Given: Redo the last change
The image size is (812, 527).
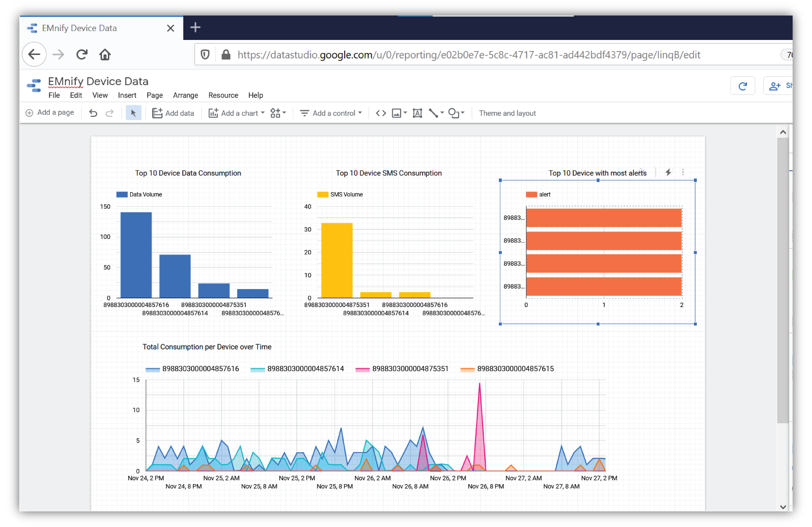Looking at the screenshot, I should pos(110,113).
